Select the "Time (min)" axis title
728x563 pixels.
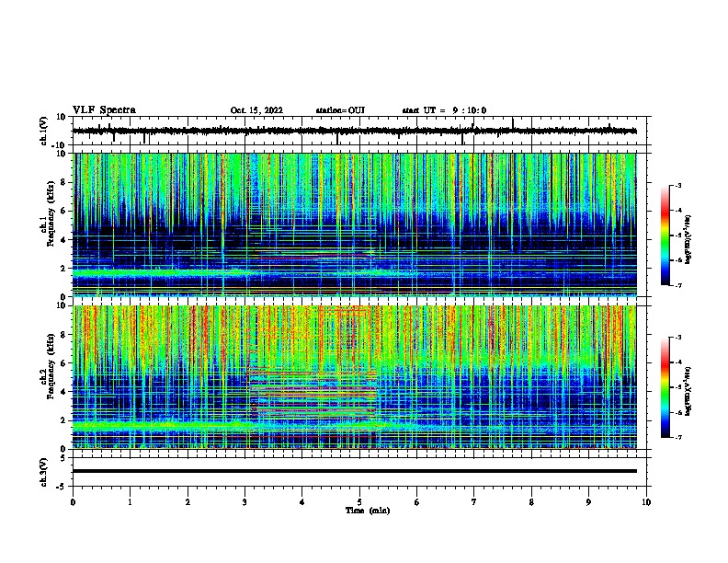[x=368, y=511]
